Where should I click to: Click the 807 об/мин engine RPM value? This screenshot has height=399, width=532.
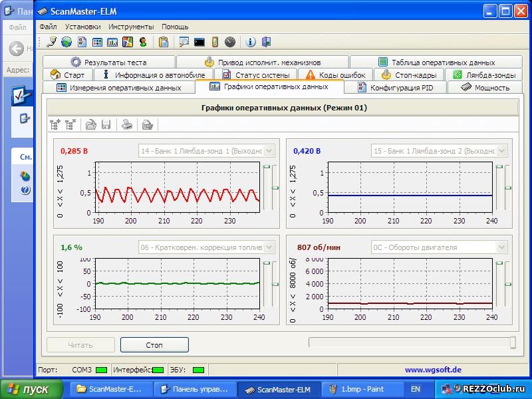319,247
